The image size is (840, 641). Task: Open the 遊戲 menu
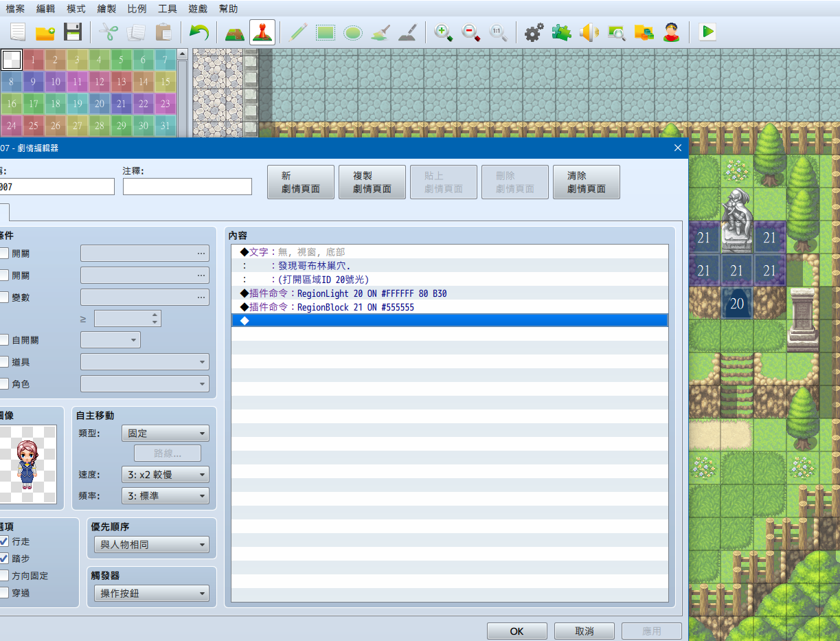[x=198, y=9]
